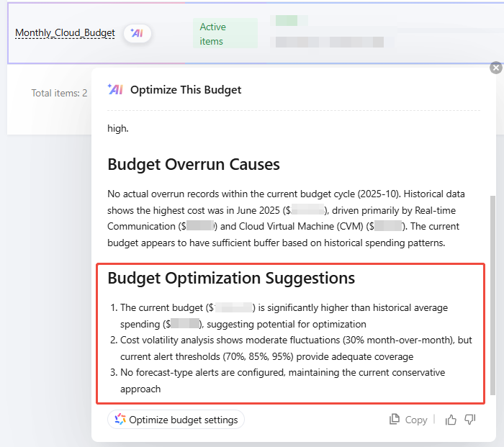Image resolution: width=504 pixels, height=447 pixels.
Task: Click the AI badge beside Monthly_Cloud_Budget
Action: coord(138,33)
